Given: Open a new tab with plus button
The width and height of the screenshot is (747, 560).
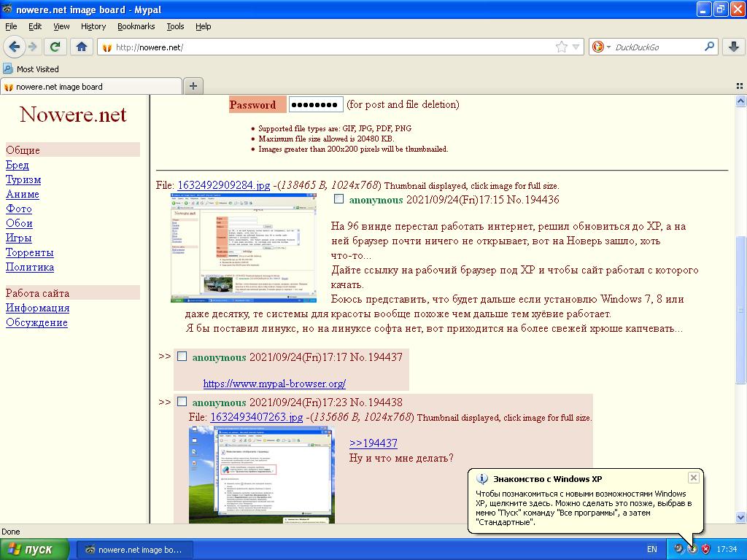Looking at the screenshot, I should click(x=193, y=86).
